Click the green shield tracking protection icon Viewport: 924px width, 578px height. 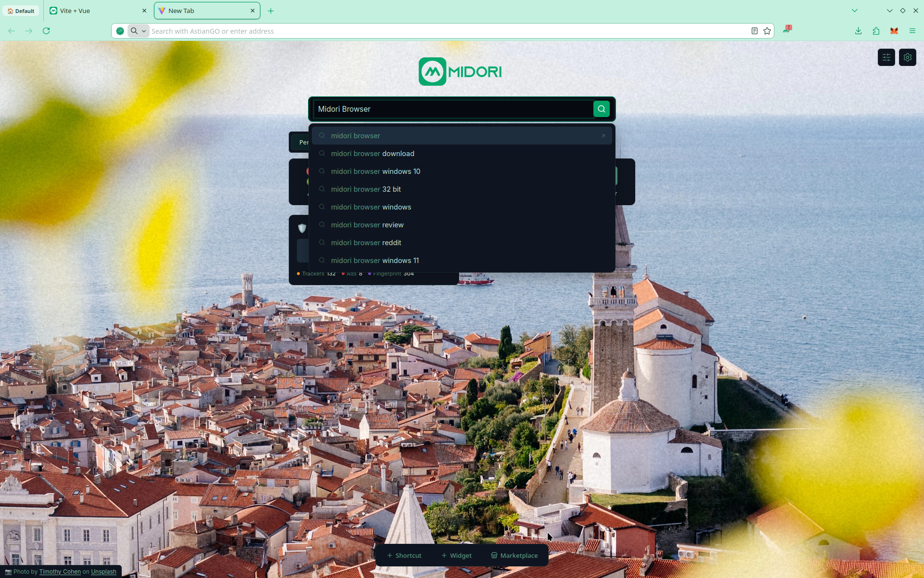pyautogui.click(x=120, y=31)
